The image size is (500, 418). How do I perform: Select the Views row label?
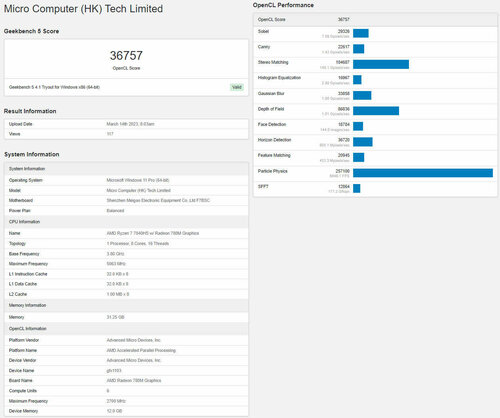15,134
